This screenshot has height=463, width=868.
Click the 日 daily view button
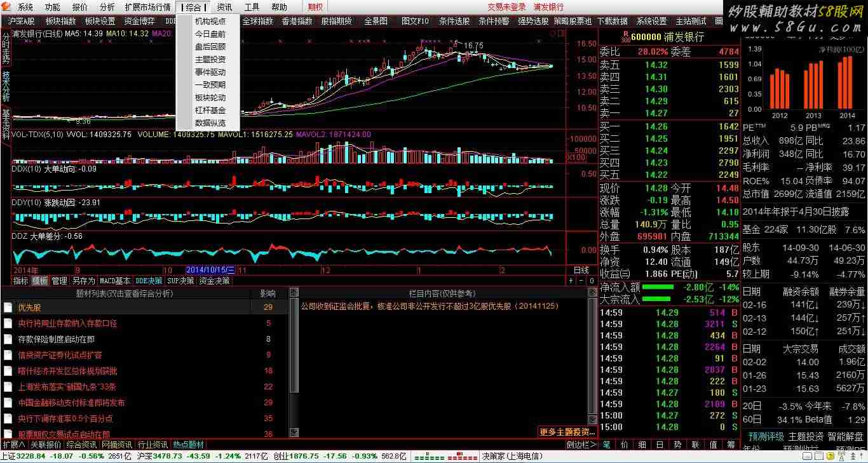[660, 445]
